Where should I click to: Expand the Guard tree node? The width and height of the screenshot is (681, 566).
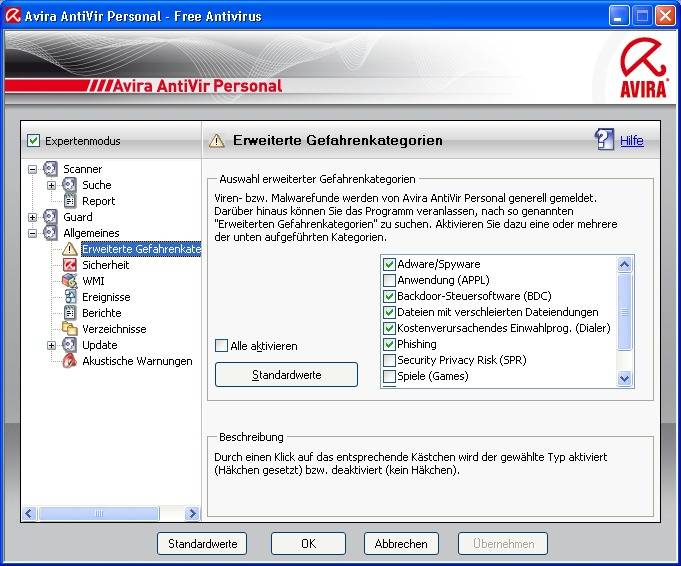point(32,217)
